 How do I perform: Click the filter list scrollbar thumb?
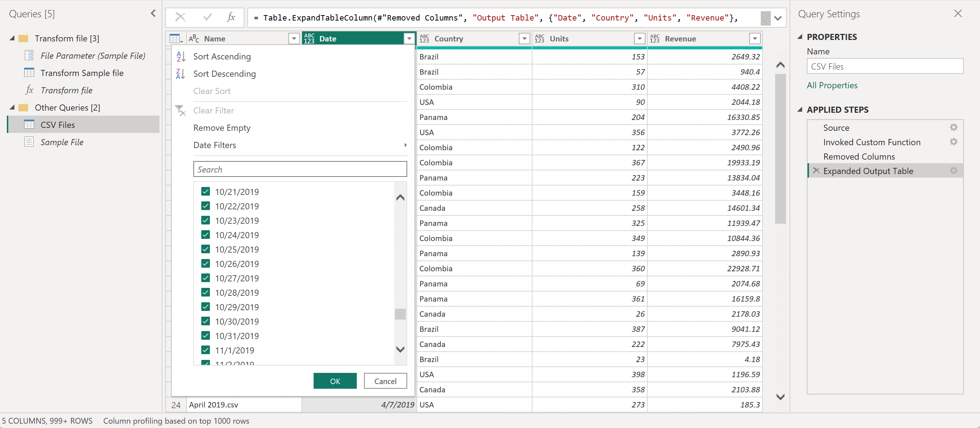point(400,314)
